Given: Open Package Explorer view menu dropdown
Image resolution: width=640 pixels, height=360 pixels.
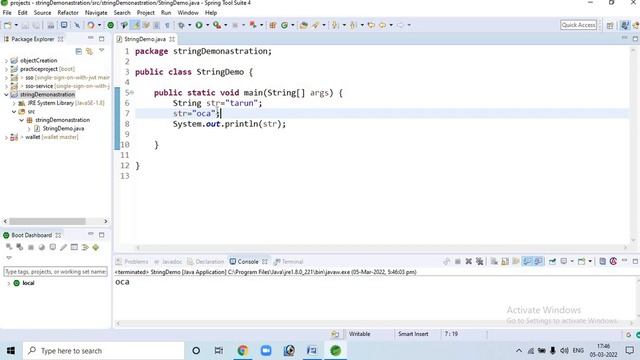Looking at the screenshot, I should pyautogui.click(x=102, y=51).
